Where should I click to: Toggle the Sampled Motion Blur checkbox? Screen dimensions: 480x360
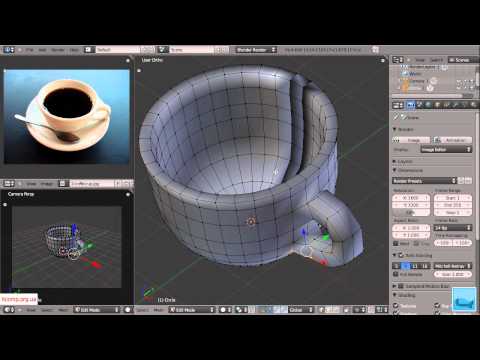point(401,286)
